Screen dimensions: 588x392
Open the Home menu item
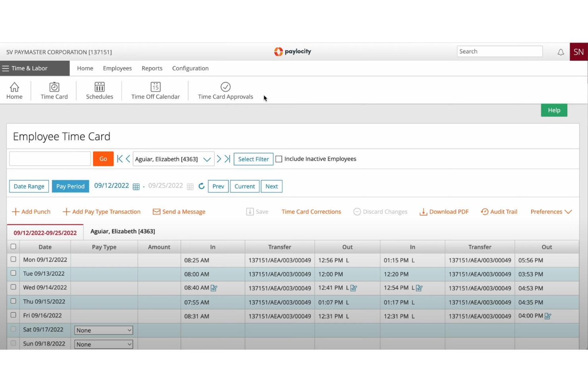[x=85, y=68]
